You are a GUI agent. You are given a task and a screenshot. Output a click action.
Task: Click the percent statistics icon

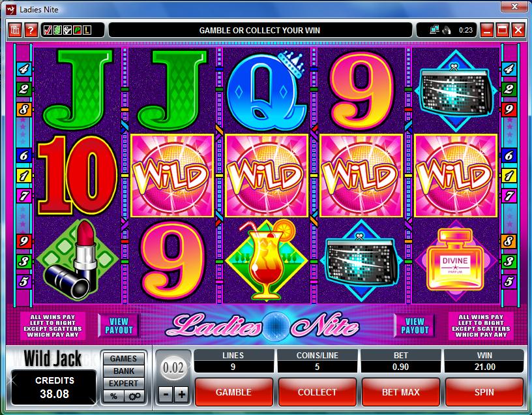click(x=113, y=396)
